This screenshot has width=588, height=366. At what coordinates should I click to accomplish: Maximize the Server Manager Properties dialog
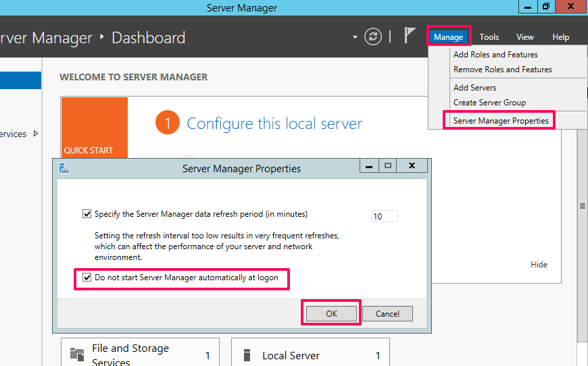point(388,166)
